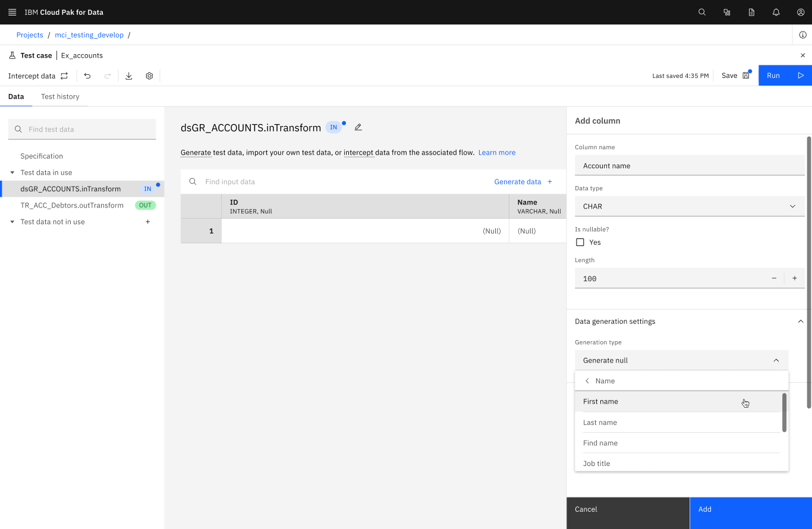Viewport: 812px width, 529px height.
Task: Click the blue Add button
Action: point(750,509)
